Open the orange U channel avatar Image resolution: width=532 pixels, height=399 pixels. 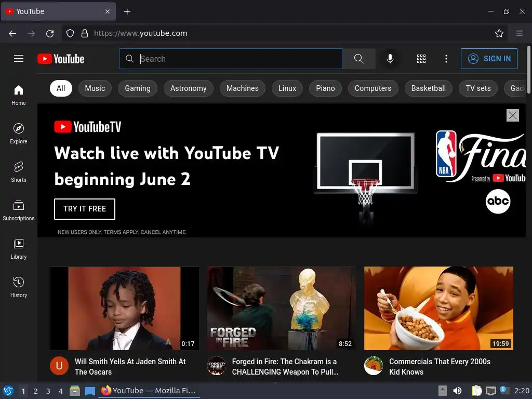pos(59,366)
